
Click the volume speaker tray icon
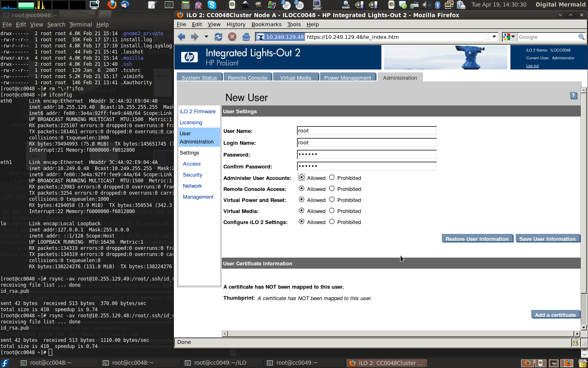point(426,5)
